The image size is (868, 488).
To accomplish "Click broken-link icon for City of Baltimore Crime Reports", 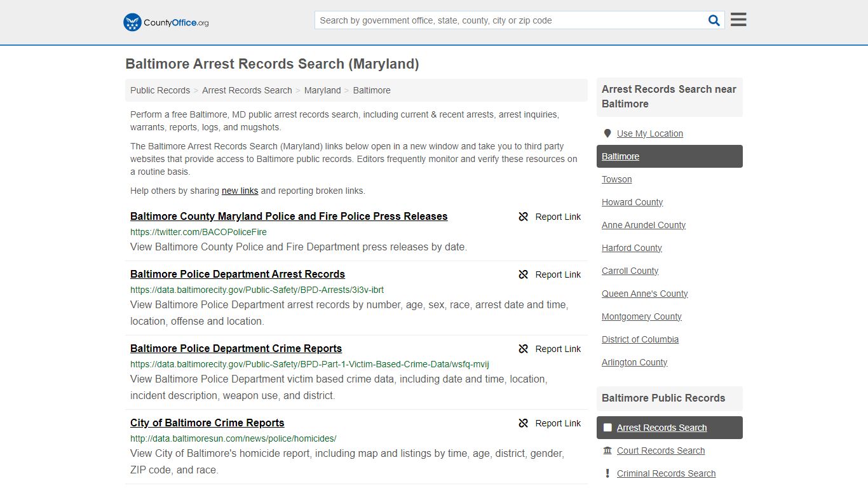I will click(x=524, y=423).
